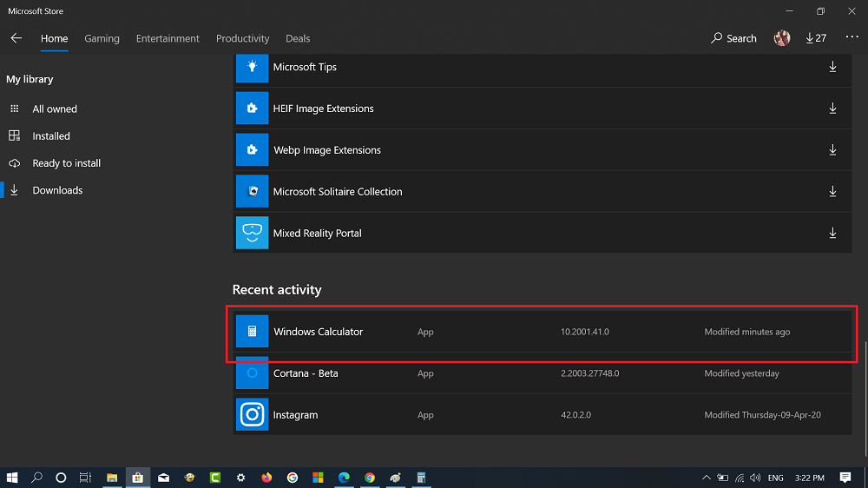
Task: Open Chrome from the taskbar
Action: tap(370, 478)
